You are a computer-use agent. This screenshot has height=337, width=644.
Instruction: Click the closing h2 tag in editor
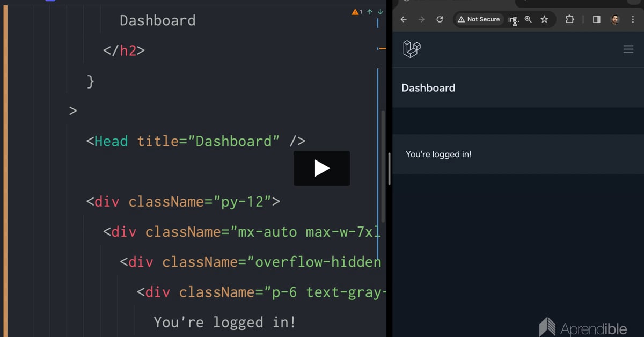point(124,50)
